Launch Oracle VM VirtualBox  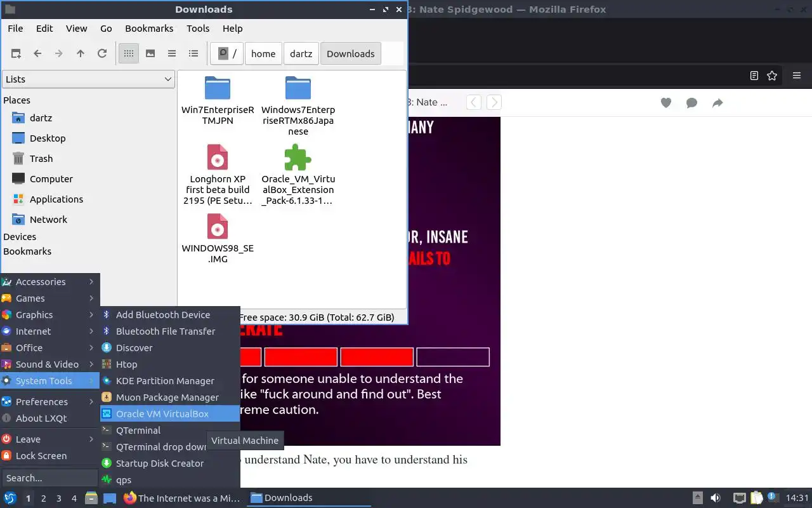170,414
